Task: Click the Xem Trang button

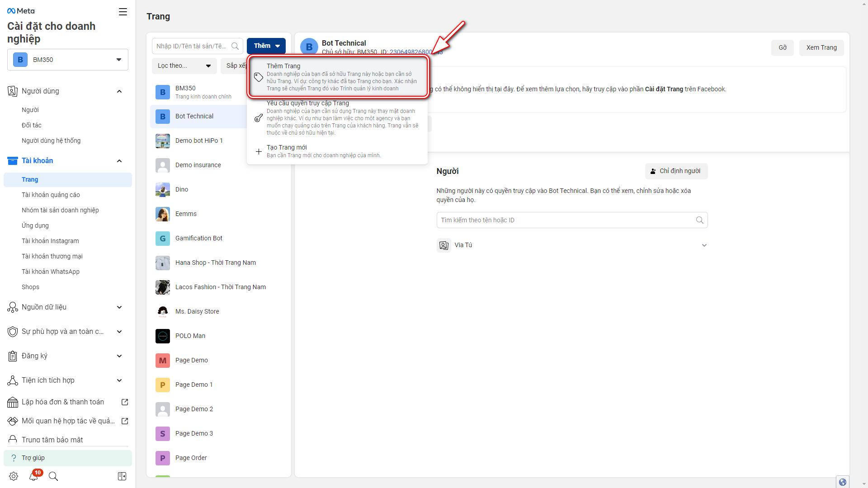Action: click(821, 48)
